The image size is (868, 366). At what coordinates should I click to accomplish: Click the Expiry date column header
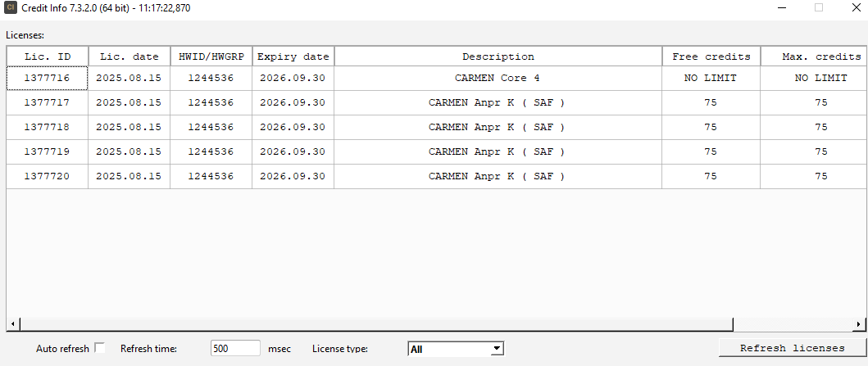(293, 56)
